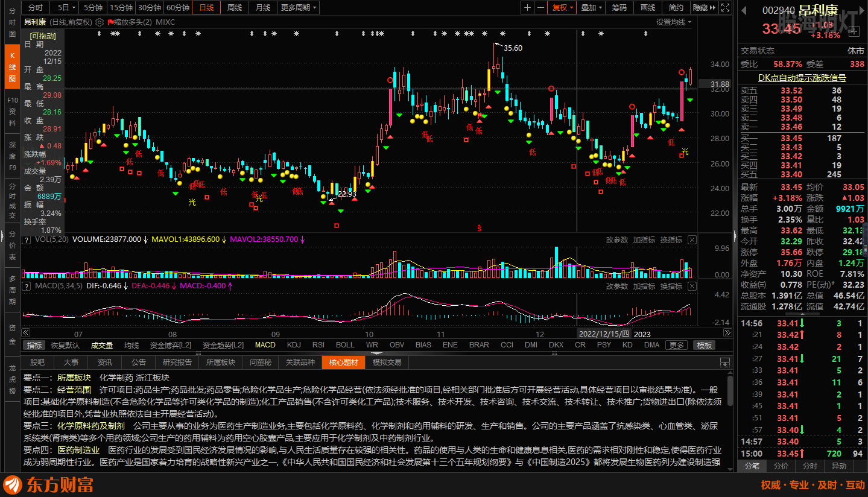Open 分时图 view in left sidebar
The width and height of the screenshot is (868, 497).
pos(12,22)
